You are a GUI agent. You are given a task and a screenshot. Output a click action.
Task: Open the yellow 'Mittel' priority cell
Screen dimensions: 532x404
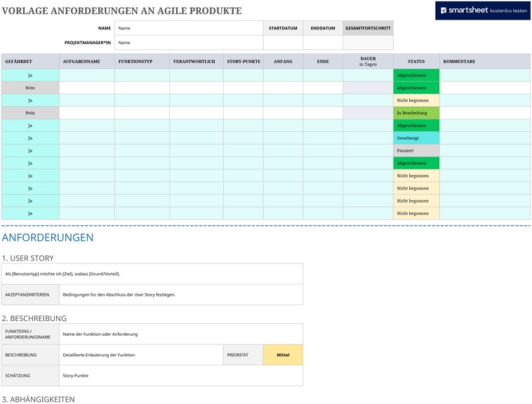(x=283, y=355)
